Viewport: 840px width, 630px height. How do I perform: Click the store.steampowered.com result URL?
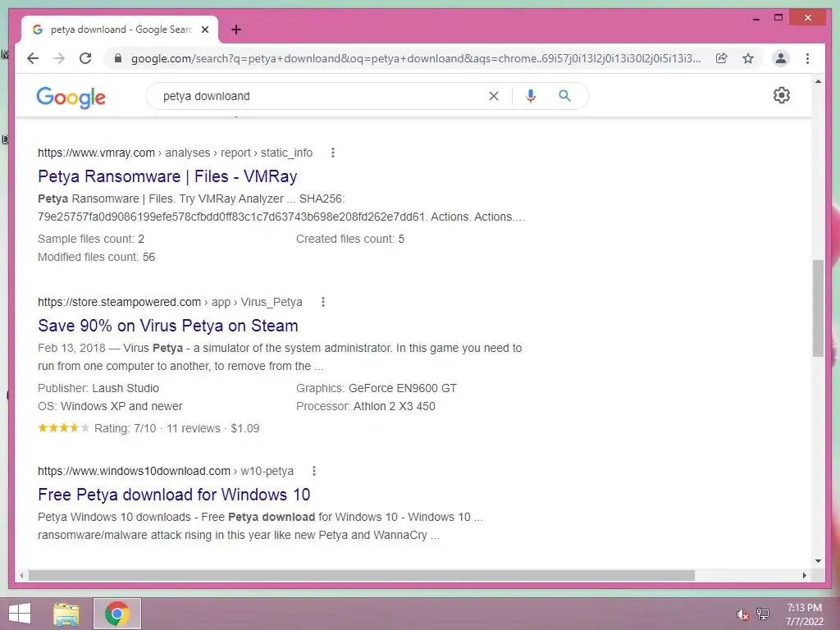(170, 302)
